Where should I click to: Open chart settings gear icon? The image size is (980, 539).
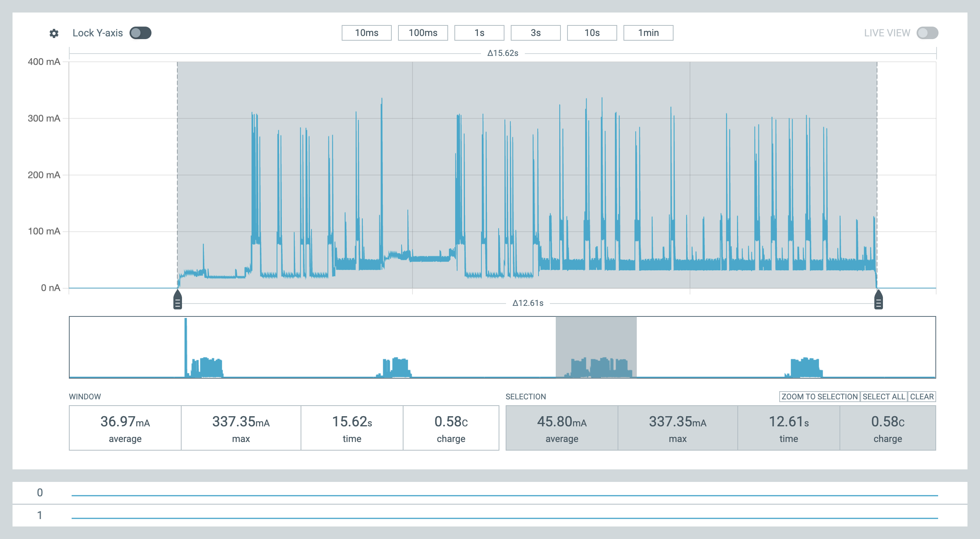pyautogui.click(x=54, y=33)
